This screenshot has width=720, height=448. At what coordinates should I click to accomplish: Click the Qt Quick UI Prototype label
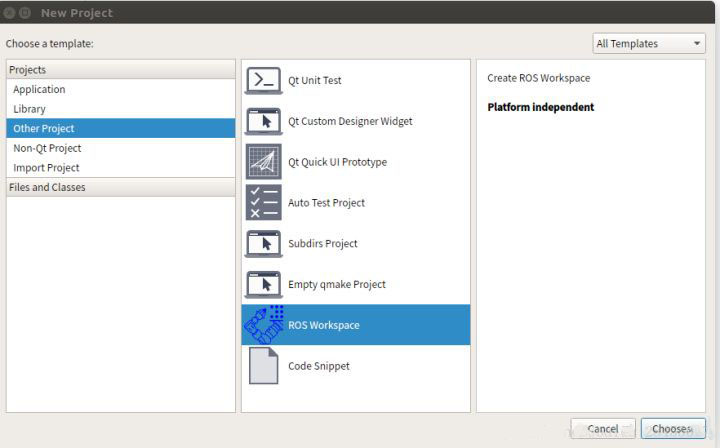click(337, 162)
